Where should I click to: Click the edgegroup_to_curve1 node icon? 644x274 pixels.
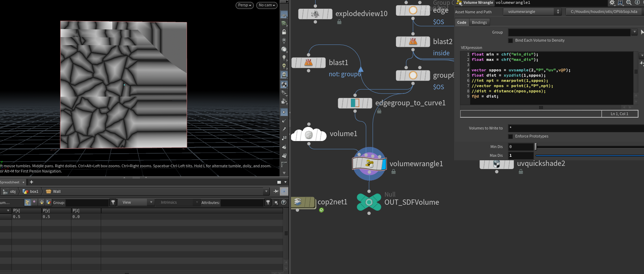tap(355, 103)
